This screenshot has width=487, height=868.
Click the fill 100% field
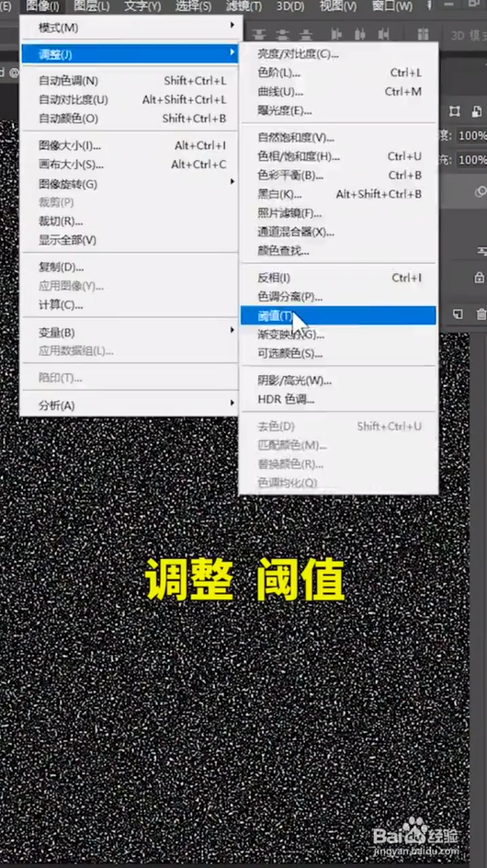coord(471,160)
